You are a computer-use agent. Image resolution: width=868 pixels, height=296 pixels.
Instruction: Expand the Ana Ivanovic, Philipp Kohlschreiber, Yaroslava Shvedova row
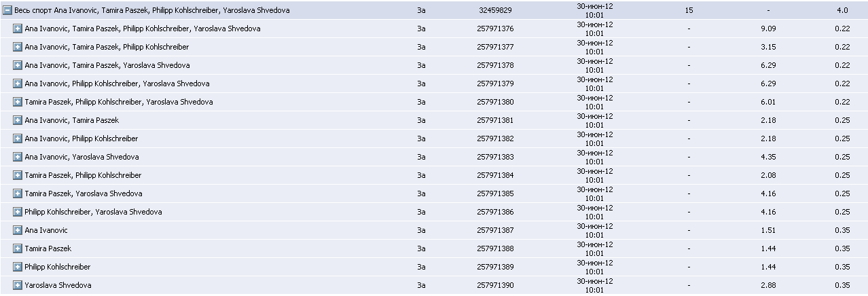tap(18, 84)
